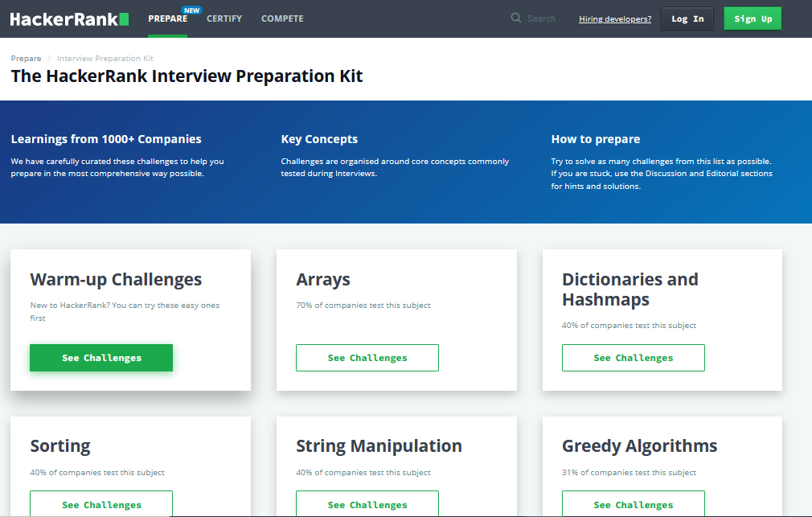See Challenges for Dictionaries and Hashmaps
Screen dimensions: 812x517
pyautogui.click(x=634, y=358)
